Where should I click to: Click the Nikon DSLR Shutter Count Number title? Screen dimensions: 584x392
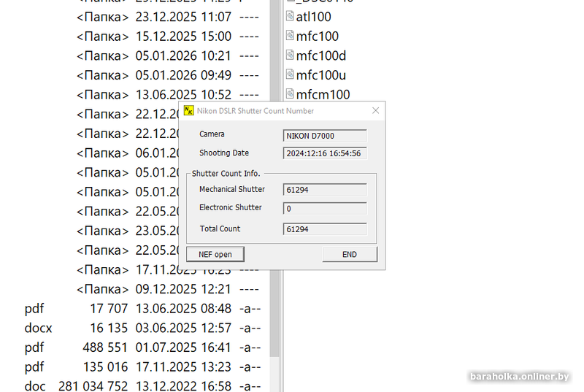[255, 111]
